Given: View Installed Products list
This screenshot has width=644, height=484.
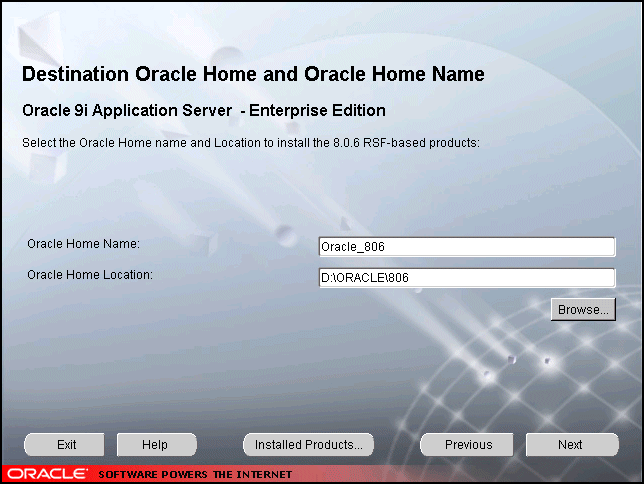Looking at the screenshot, I should pos(308,445).
